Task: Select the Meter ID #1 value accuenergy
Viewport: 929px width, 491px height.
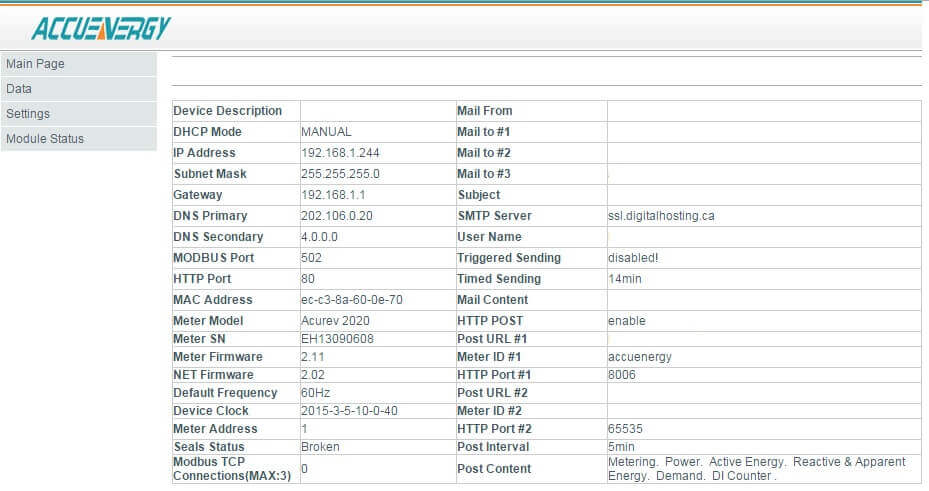Action: 639,357
